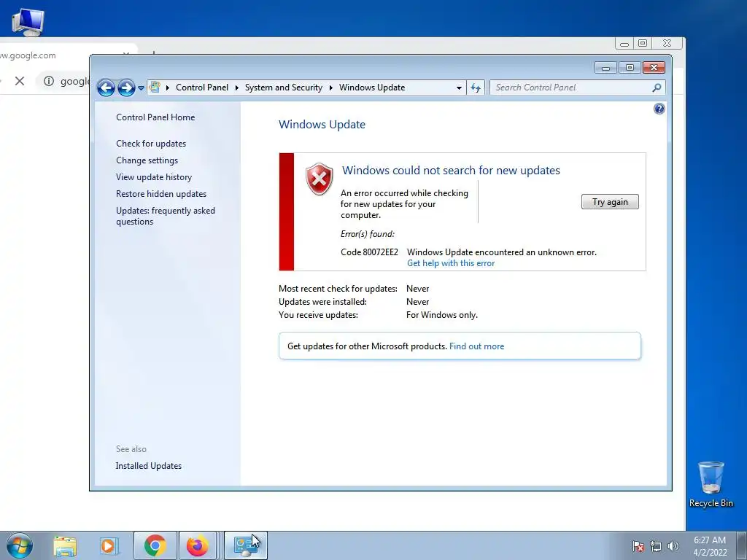
Task: Open Windows Media Player from taskbar
Action: tap(109, 545)
